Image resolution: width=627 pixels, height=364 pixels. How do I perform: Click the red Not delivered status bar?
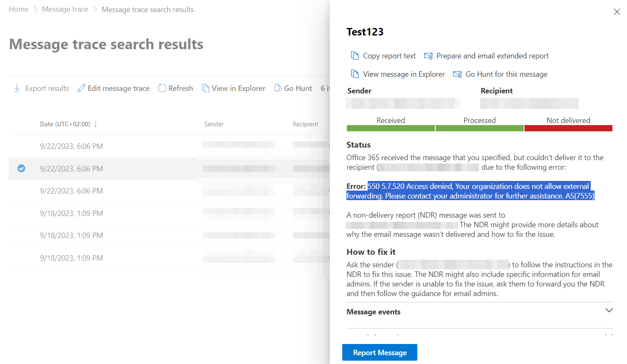tap(568, 128)
